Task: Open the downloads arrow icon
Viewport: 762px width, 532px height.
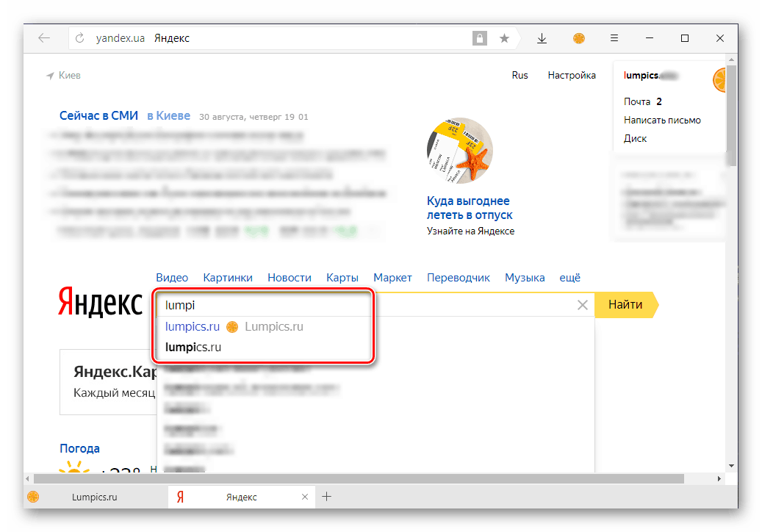Action: coord(542,39)
